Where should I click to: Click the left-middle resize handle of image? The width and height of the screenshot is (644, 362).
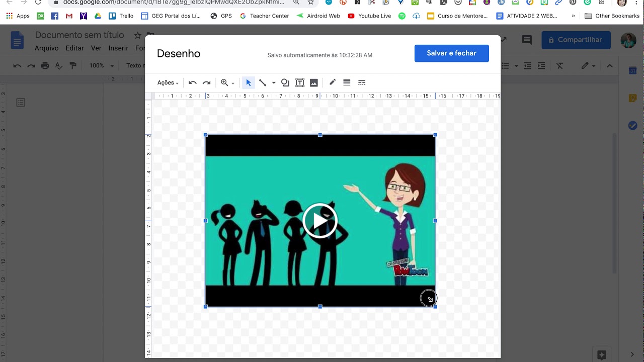[205, 221]
